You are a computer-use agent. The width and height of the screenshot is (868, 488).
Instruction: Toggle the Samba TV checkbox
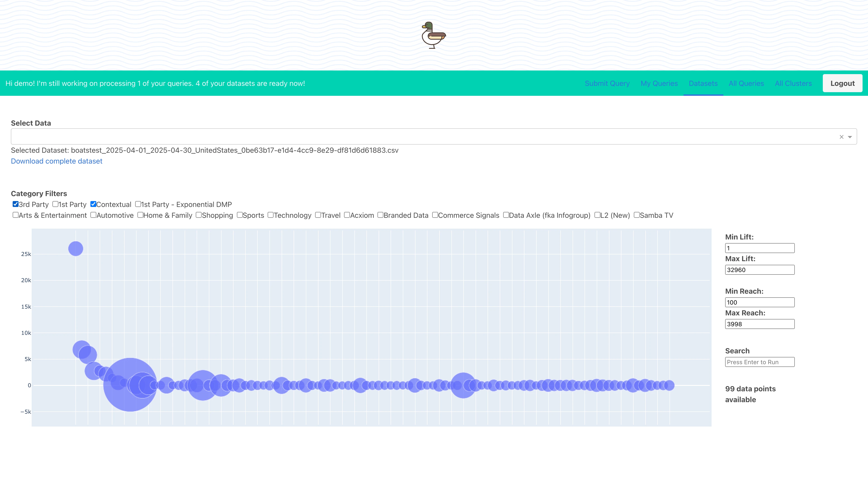[x=637, y=215]
